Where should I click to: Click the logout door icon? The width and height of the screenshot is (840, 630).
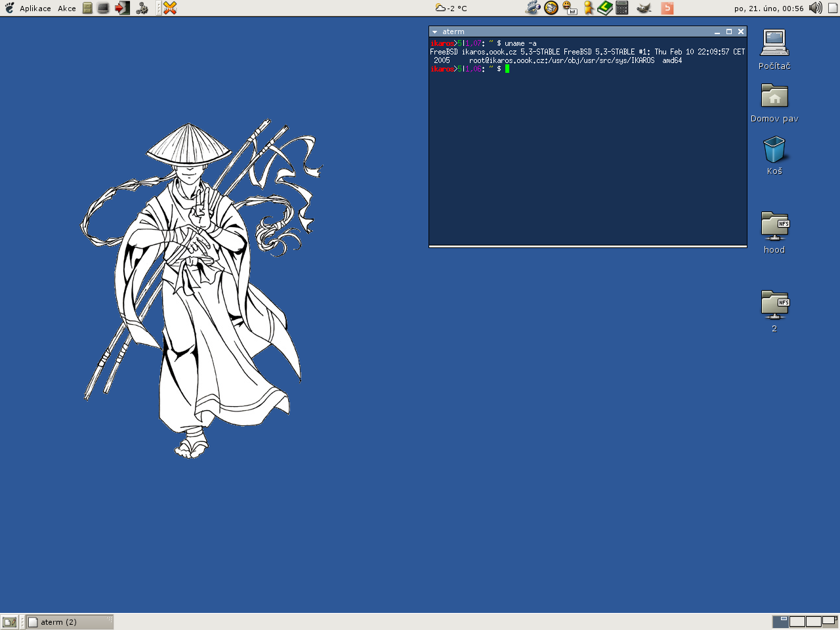(122, 8)
